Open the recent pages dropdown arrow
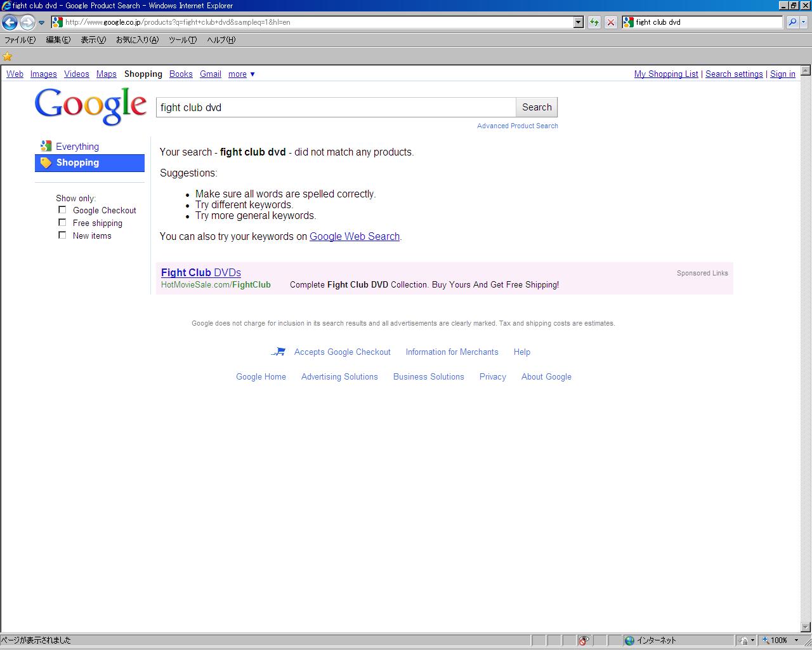The width and height of the screenshot is (812, 650). click(41, 23)
